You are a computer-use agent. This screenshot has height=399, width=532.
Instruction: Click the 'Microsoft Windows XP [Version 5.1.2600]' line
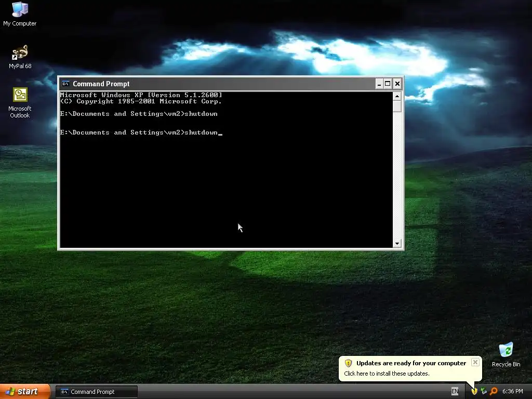[141, 95]
